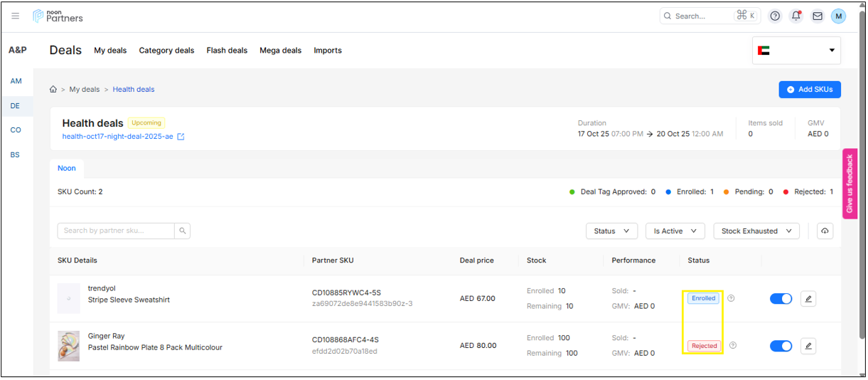This screenshot has width=868, height=380.
Task: Open the notifications bell
Action: [x=796, y=16]
